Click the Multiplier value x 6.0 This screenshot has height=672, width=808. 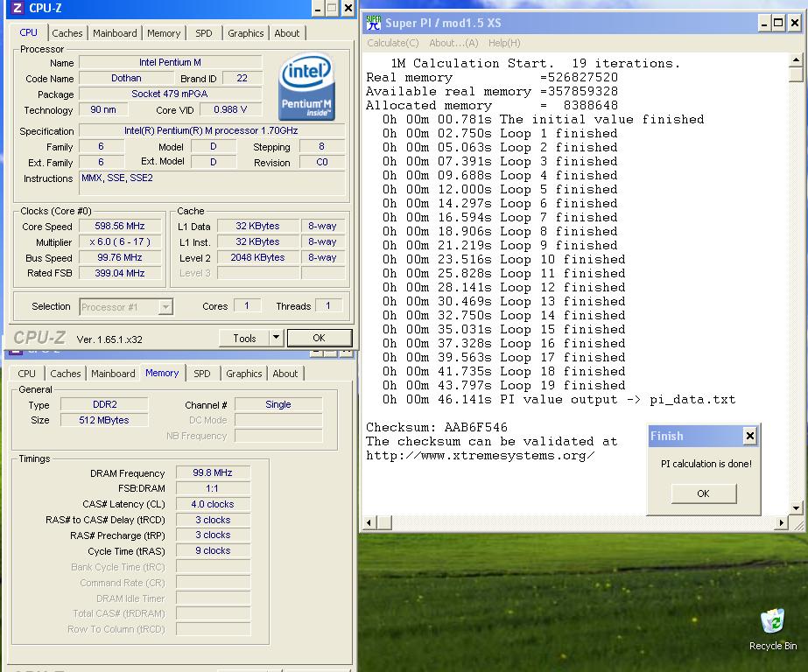pyautogui.click(x=120, y=241)
